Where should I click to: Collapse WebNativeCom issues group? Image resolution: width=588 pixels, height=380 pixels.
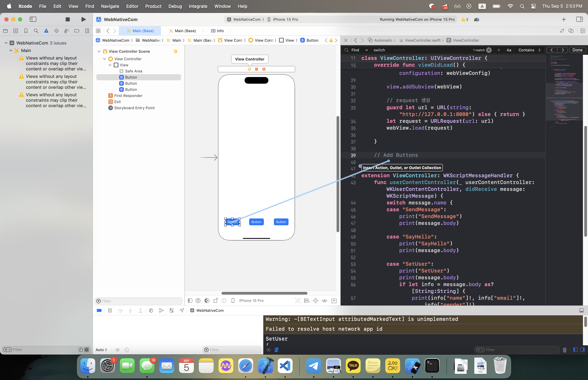tap(6, 43)
